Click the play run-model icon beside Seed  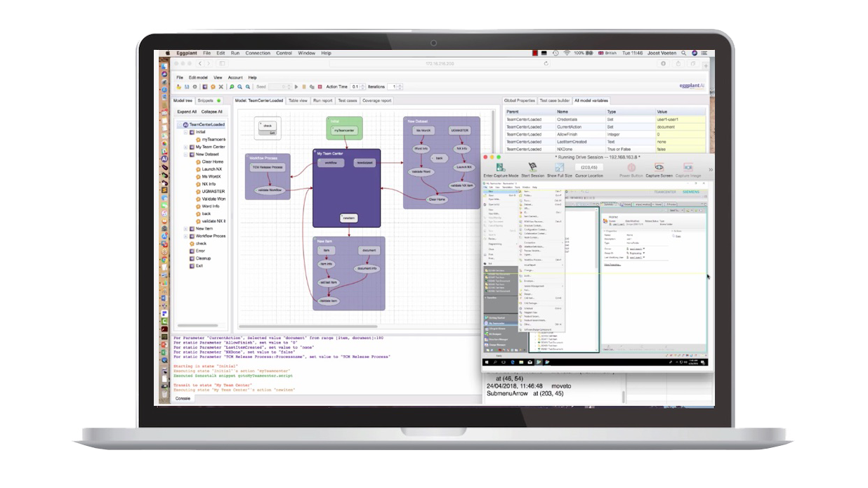296,86
